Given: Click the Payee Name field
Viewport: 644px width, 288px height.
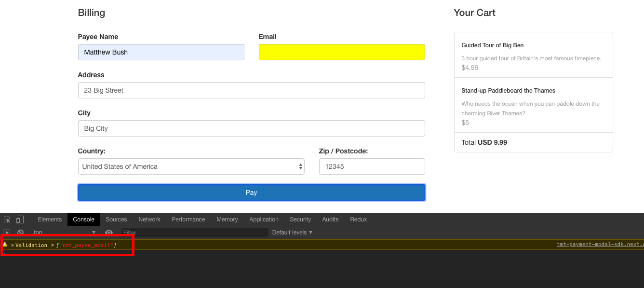Looking at the screenshot, I should pos(161,52).
